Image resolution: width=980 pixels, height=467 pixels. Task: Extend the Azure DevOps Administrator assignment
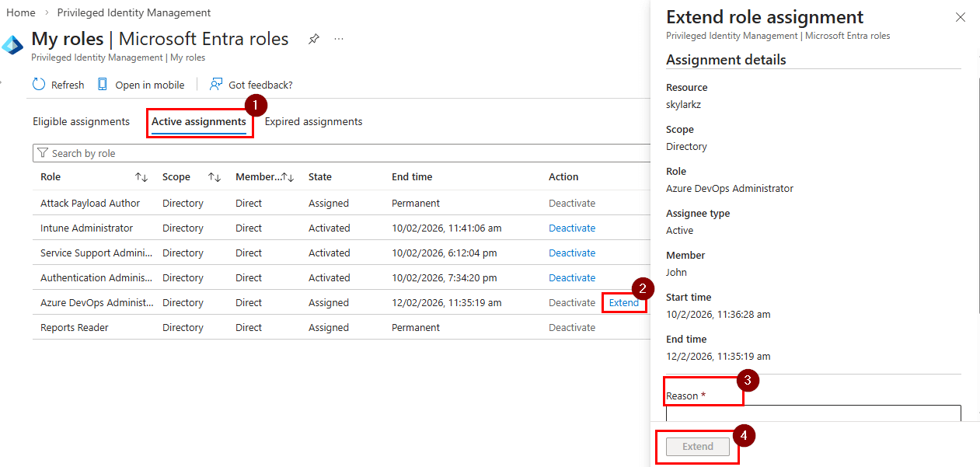624,302
